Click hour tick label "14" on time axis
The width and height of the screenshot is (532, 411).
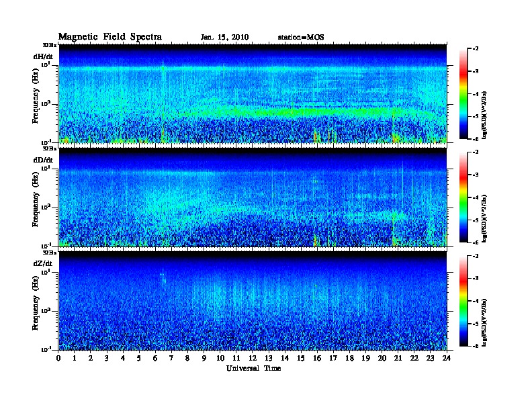[285, 358]
